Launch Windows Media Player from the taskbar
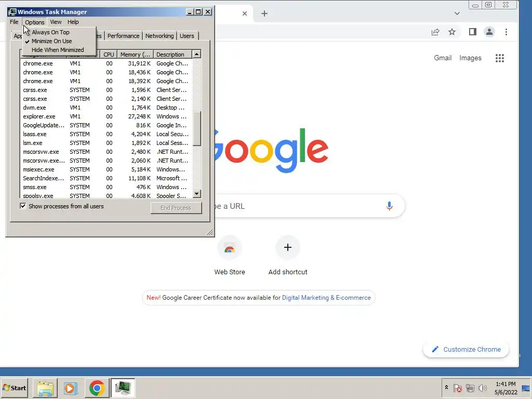This screenshot has width=532, height=399. click(x=71, y=388)
